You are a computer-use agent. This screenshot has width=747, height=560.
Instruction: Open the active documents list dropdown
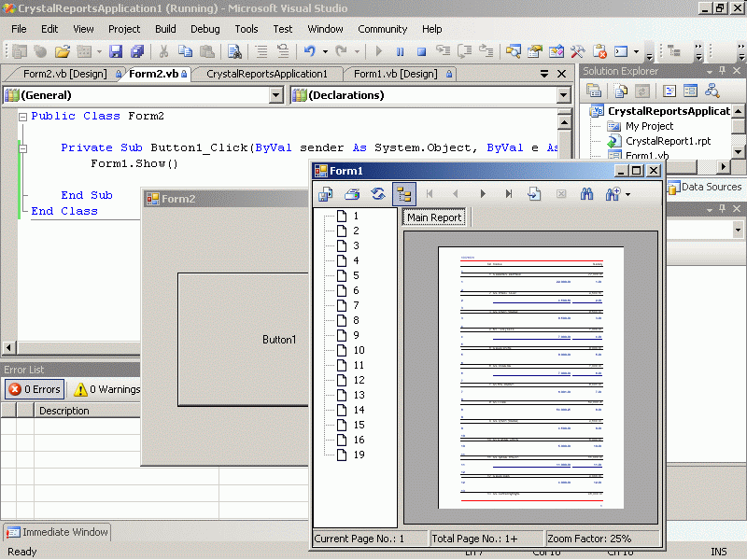coord(544,74)
